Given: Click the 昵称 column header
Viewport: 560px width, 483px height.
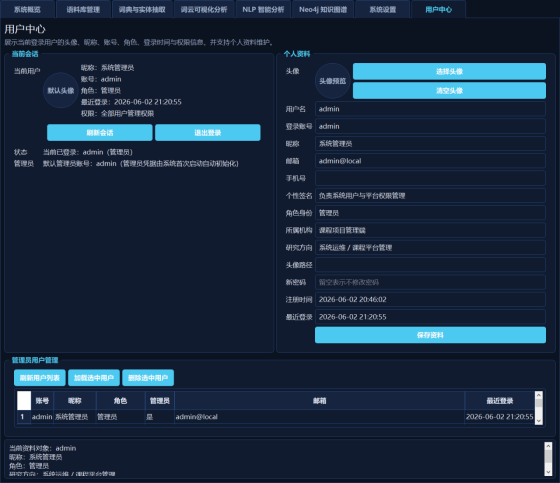Looking at the screenshot, I should pos(75,401).
